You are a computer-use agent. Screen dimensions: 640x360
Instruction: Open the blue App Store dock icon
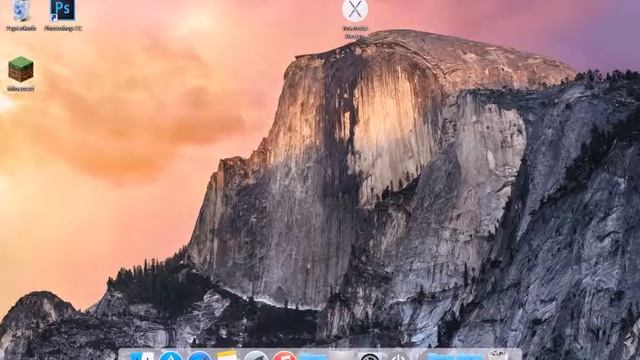click(171, 356)
